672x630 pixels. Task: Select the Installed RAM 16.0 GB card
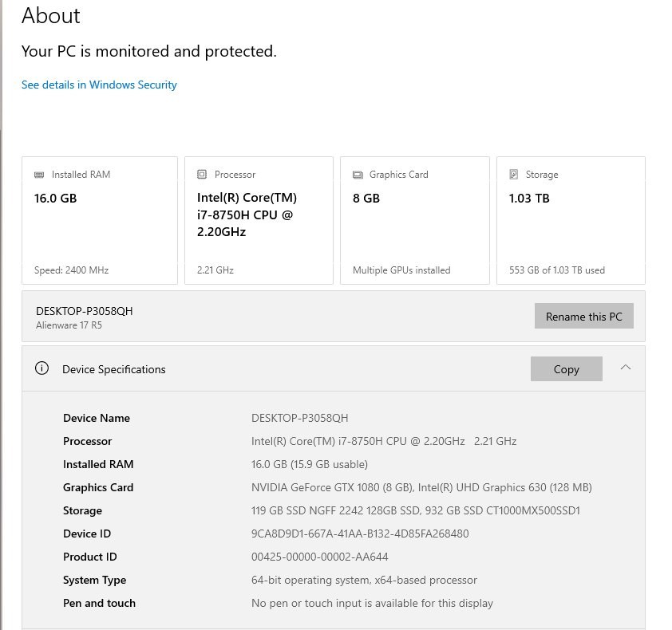[100, 220]
